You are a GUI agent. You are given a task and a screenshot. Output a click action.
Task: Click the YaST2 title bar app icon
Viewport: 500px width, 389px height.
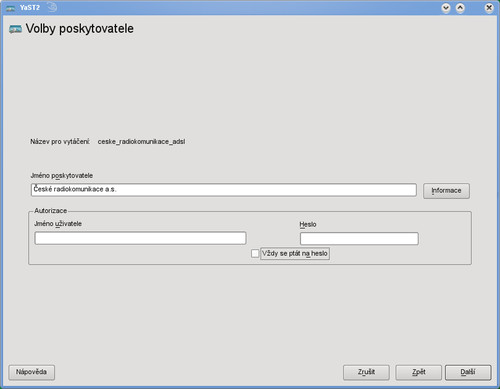coord(10,8)
